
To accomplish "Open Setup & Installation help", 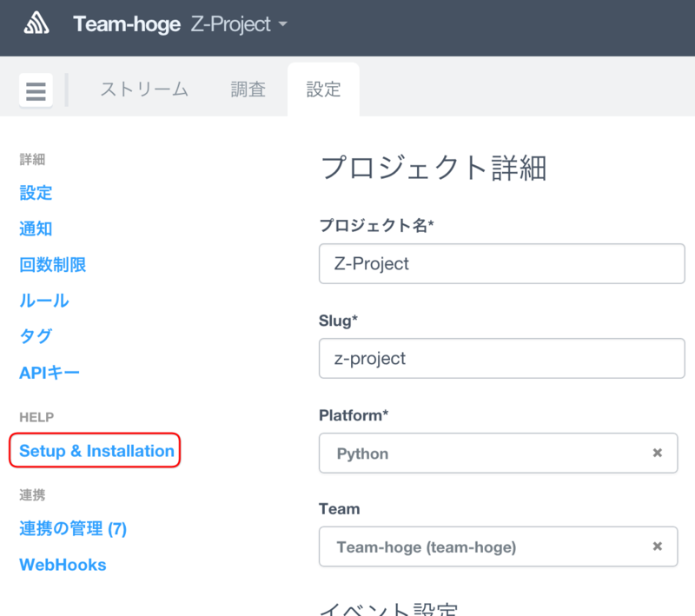I will pos(96,451).
